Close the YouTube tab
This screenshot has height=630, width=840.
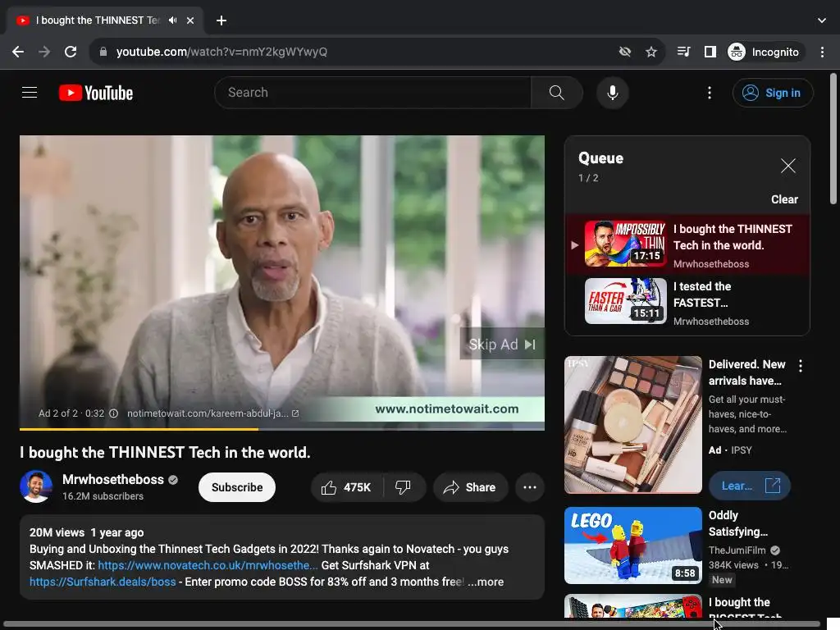(x=190, y=21)
